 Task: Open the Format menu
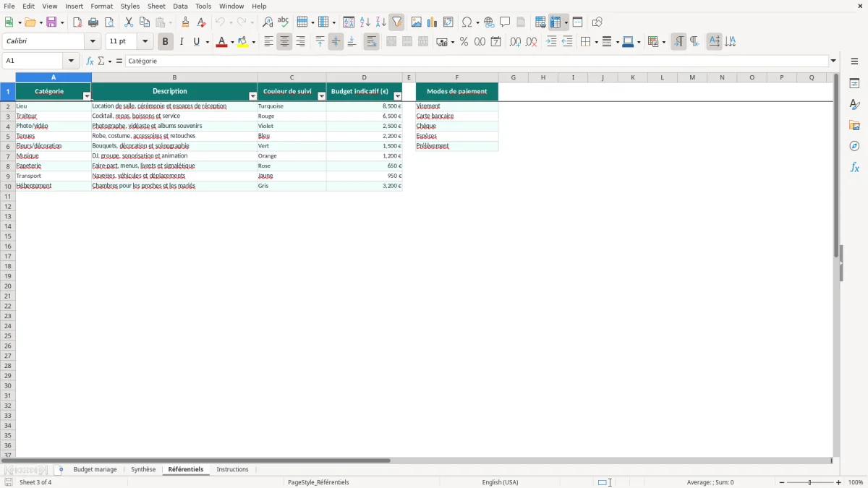[x=101, y=6]
